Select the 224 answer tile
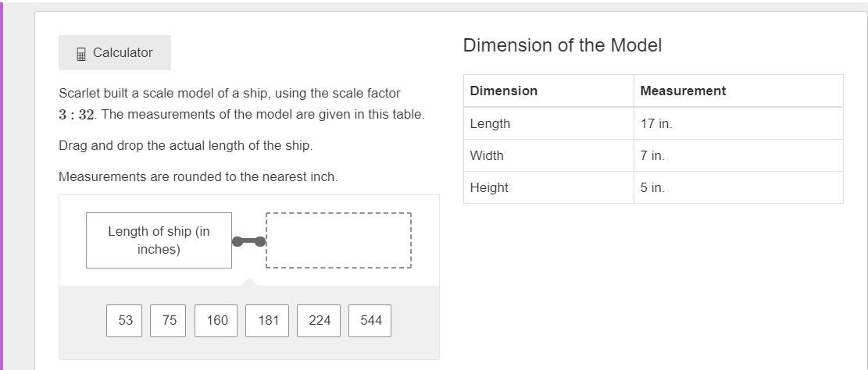Viewport: 868px width, 370px height. [319, 321]
